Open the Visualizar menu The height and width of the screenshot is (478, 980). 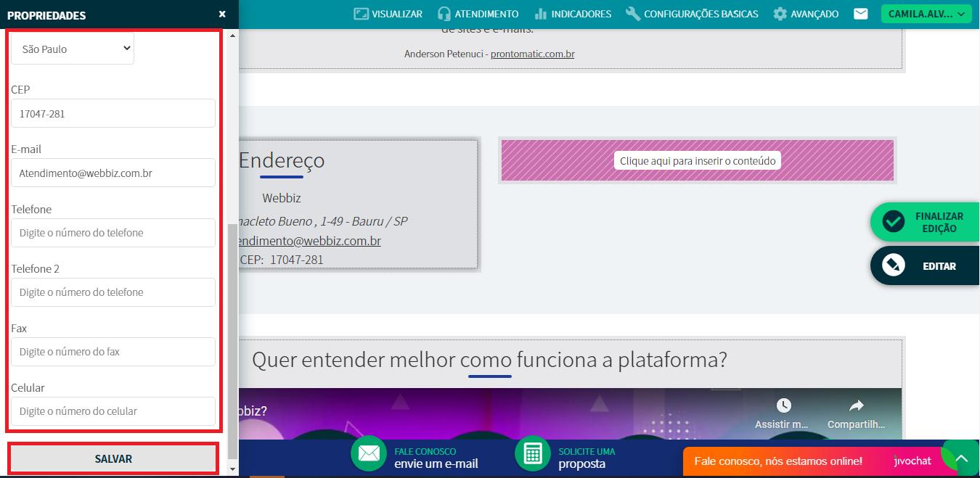point(388,14)
